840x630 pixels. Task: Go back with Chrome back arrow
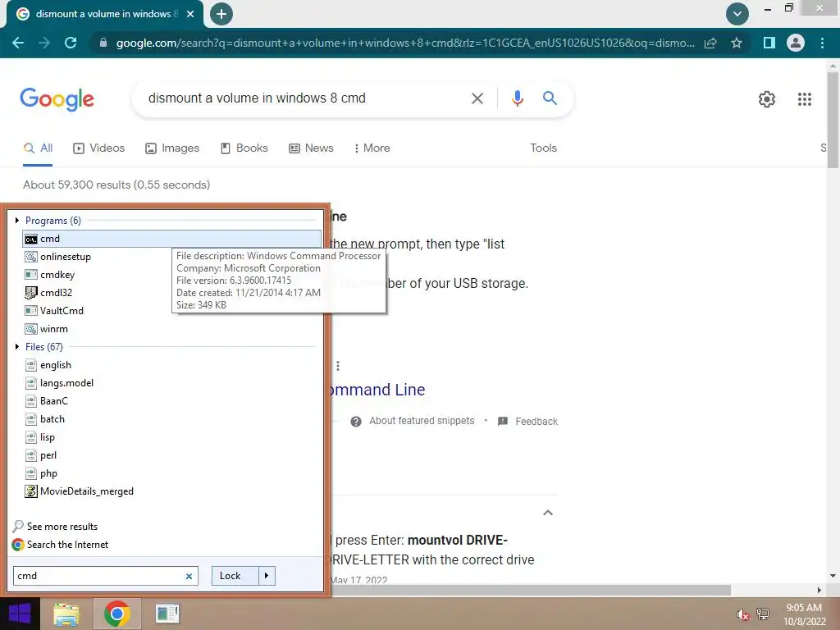pyautogui.click(x=18, y=43)
